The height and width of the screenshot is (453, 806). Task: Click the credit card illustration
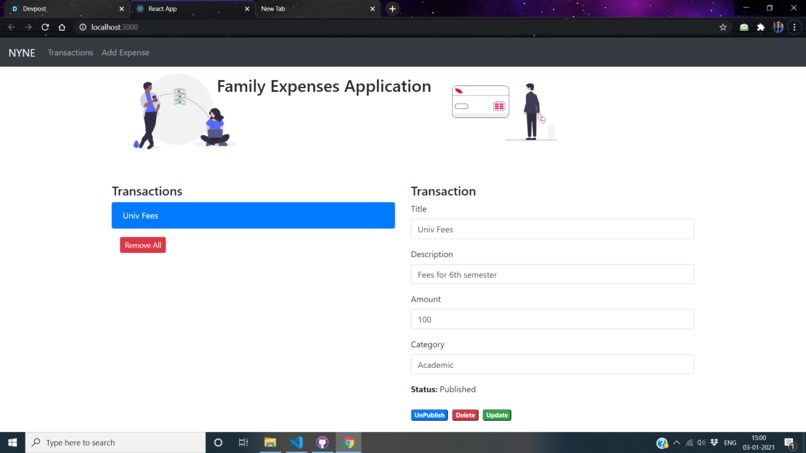click(481, 102)
